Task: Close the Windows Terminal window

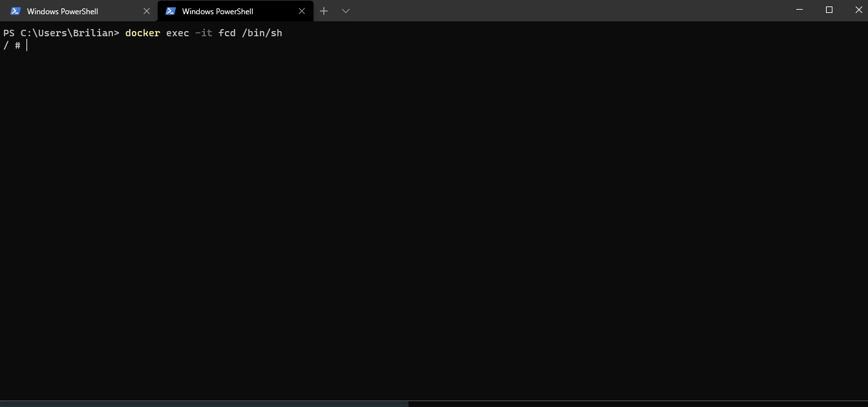Action: pyautogui.click(x=858, y=10)
